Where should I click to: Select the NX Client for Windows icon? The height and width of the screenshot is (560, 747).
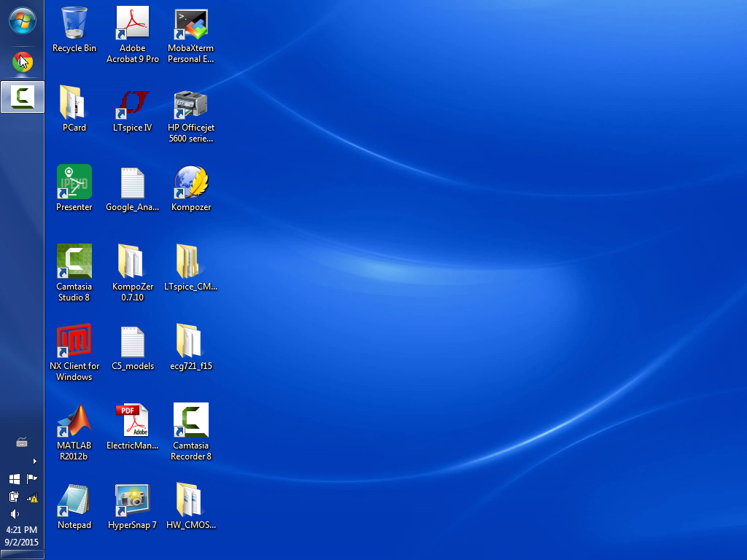74,341
